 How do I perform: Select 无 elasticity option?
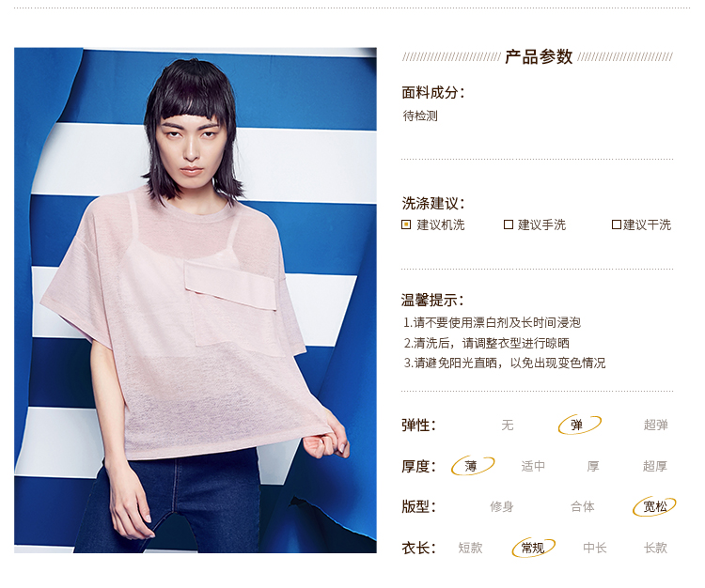click(x=508, y=425)
